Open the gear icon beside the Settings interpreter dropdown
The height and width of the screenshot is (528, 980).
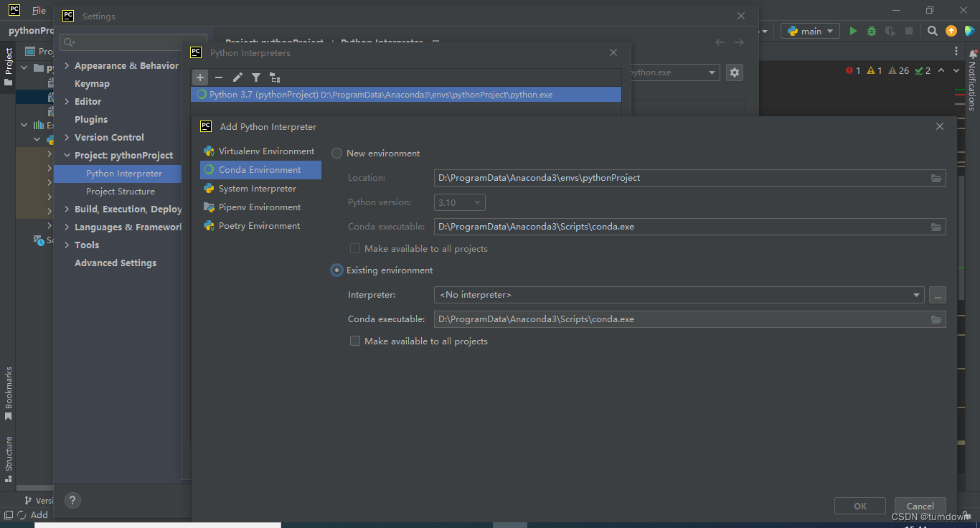[x=734, y=72]
